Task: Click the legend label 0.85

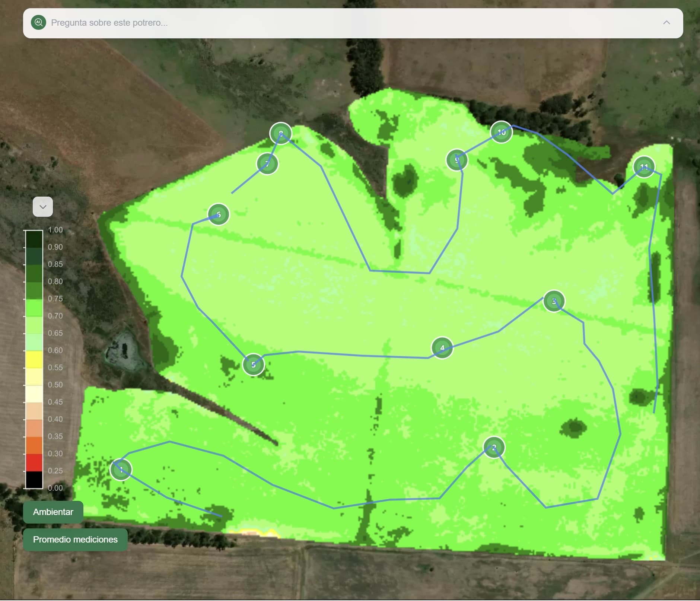Action: 55,264
